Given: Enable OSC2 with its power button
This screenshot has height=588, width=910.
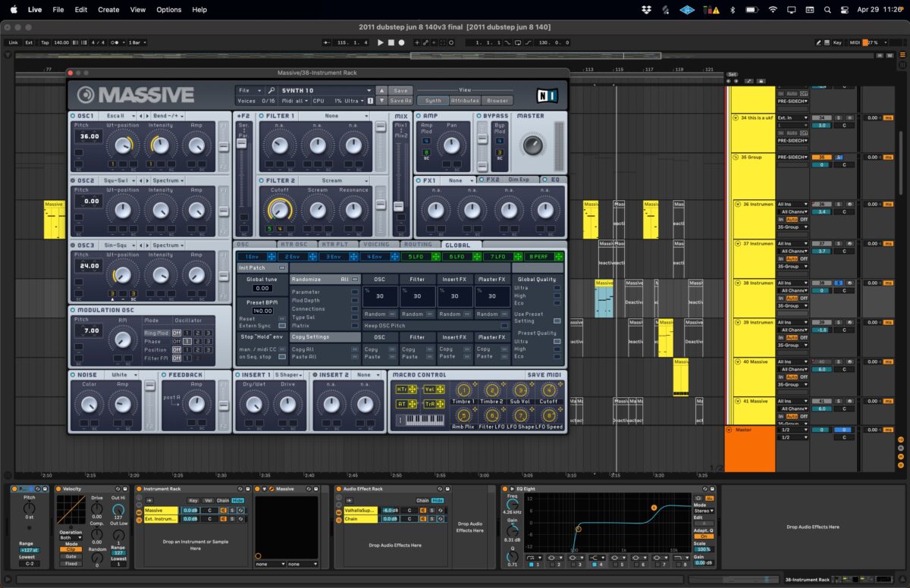Looking at the screenshot, I should click(73, 180).
